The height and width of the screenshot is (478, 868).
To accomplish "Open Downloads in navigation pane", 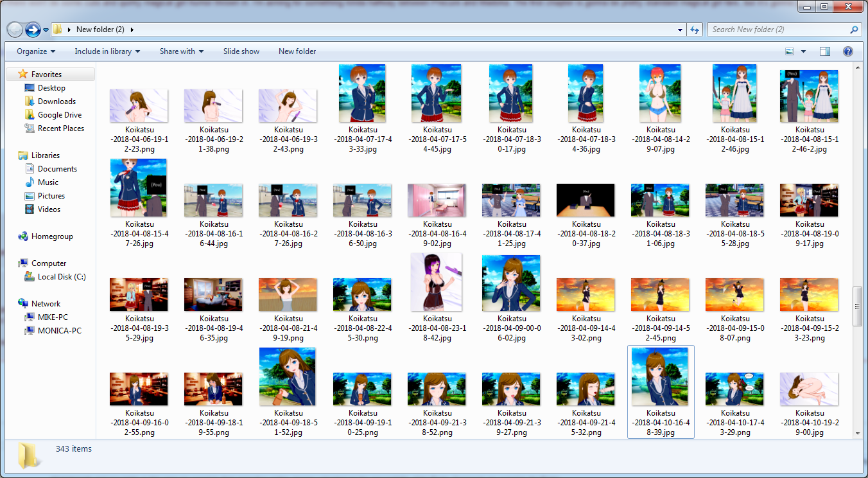I will [56, 102].
